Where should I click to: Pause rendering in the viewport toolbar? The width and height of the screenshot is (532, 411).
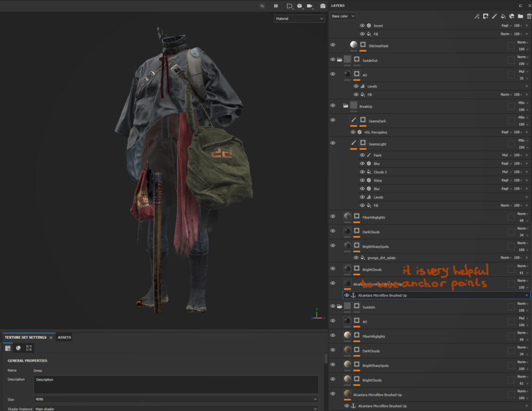[x=276, y=6]
